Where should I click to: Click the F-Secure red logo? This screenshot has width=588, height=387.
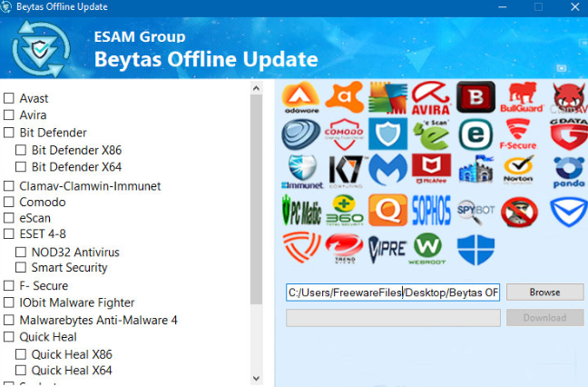(x=518, y=134)
